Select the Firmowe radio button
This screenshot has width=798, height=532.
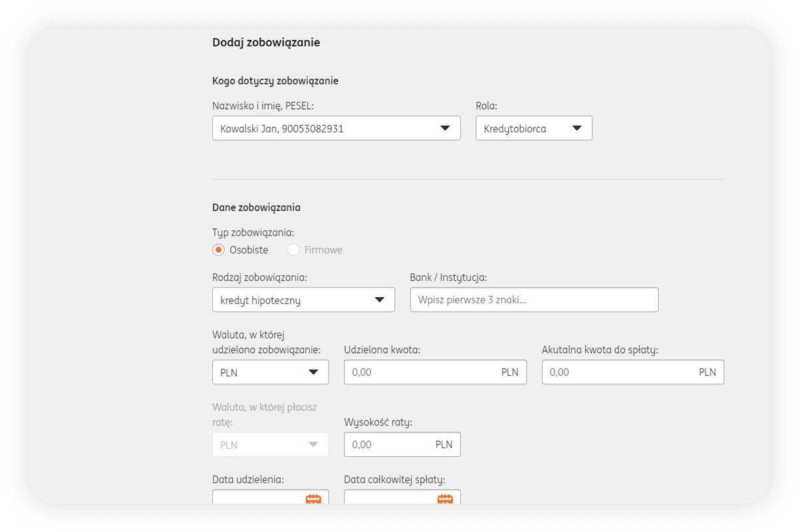coord(293,250)
